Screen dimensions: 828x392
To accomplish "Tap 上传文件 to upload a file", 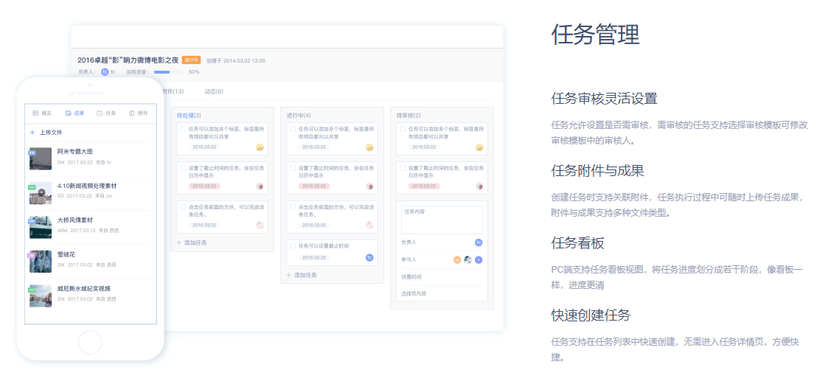I will pyautogui.click(x=46, y=133).
